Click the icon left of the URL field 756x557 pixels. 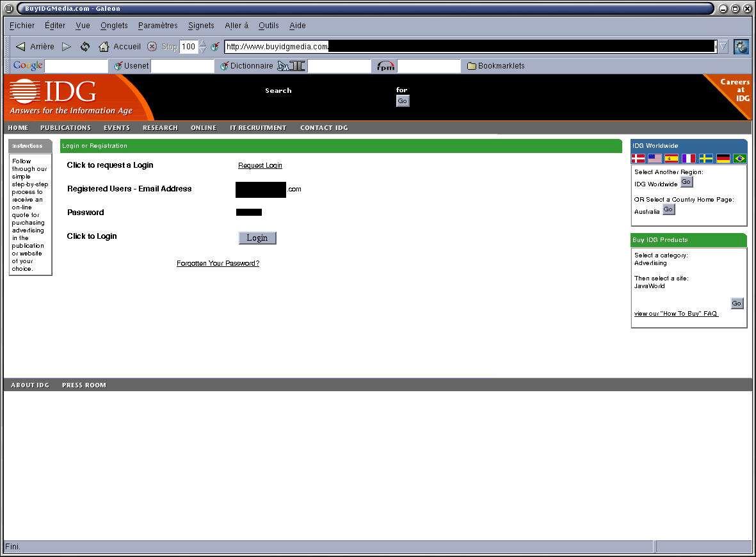click(x=215, y=46)
